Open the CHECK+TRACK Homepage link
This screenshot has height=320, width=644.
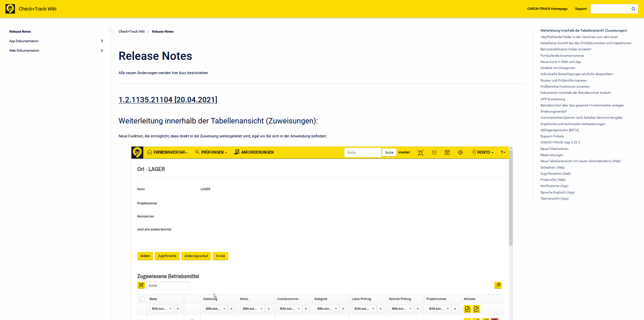coord(547,9)
